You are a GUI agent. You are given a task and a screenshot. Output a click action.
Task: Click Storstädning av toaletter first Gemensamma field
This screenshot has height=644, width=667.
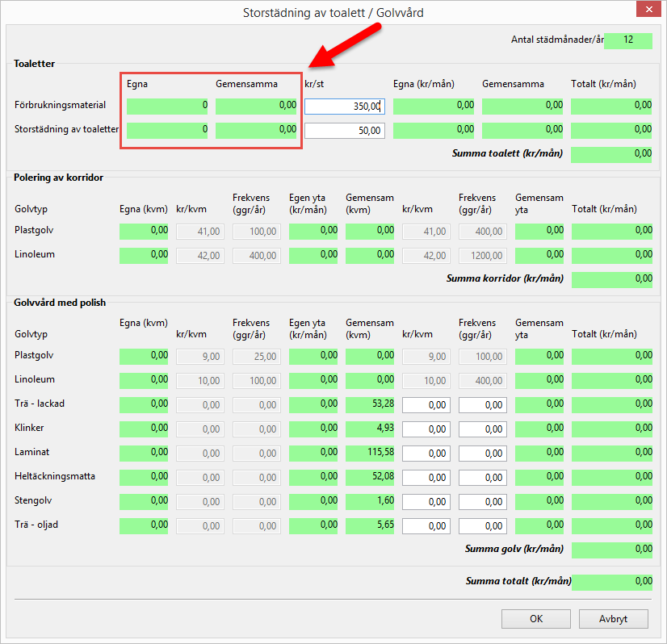(256, 131)
